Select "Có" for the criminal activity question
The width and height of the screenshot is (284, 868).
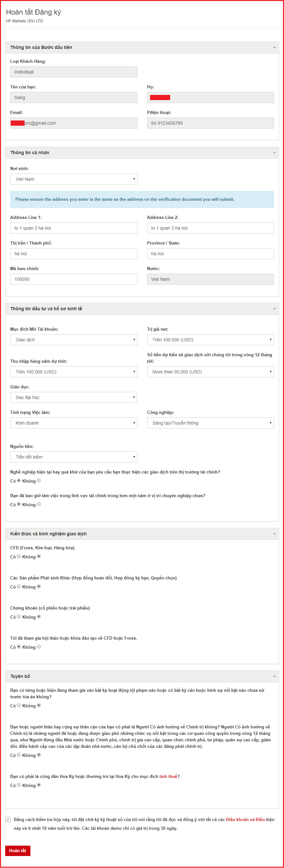[19, 706]
